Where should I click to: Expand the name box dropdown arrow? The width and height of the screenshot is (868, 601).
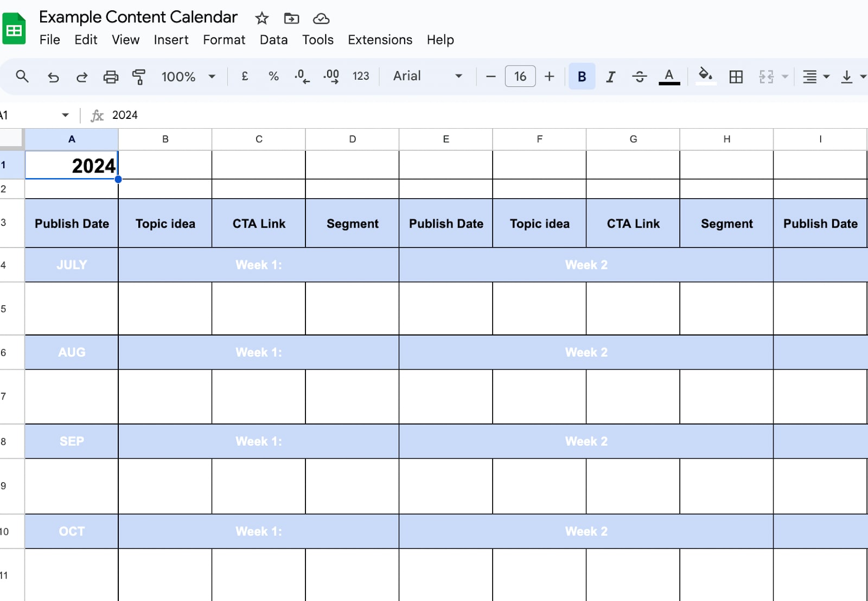tap(65, 115)
